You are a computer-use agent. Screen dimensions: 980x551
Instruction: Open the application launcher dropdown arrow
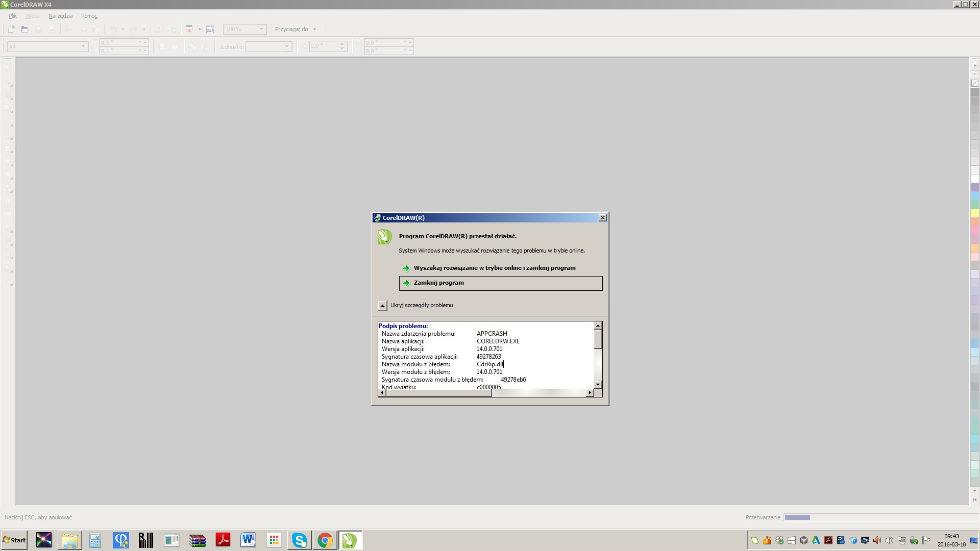200,29
